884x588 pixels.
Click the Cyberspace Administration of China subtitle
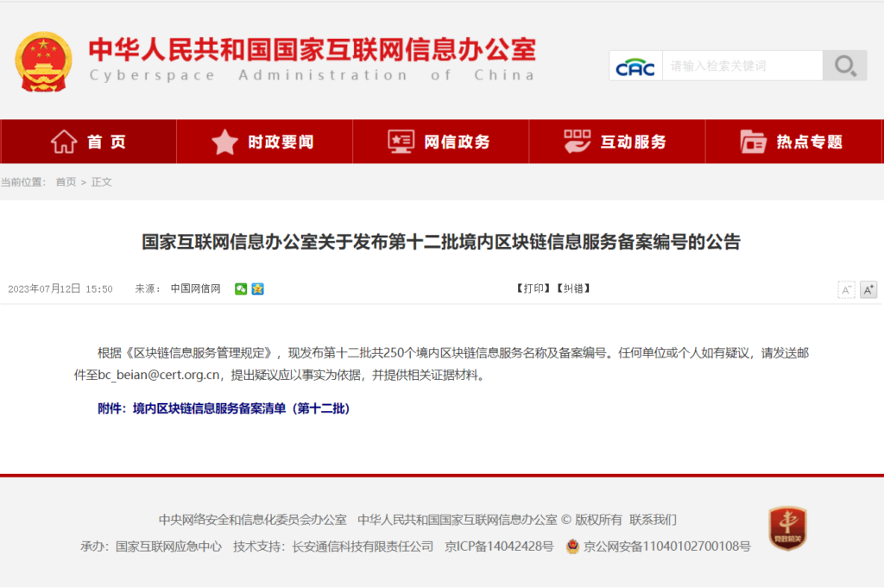click(313, 75)
